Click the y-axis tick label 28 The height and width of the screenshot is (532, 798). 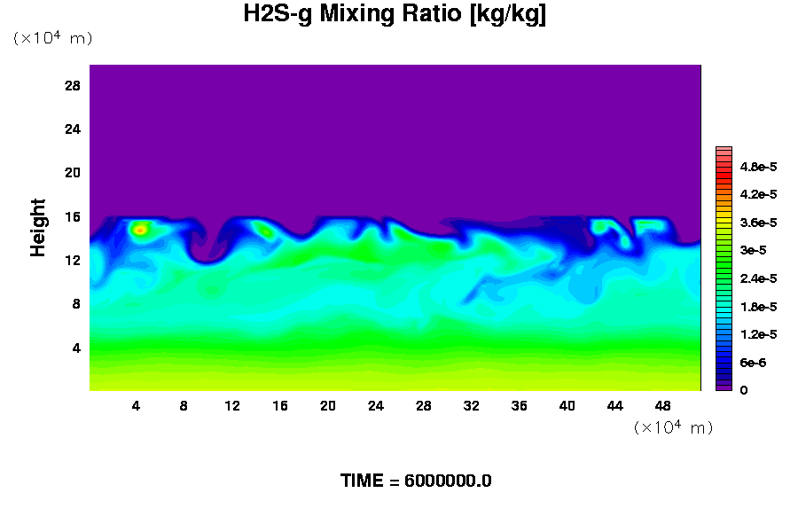pos(73,85)
